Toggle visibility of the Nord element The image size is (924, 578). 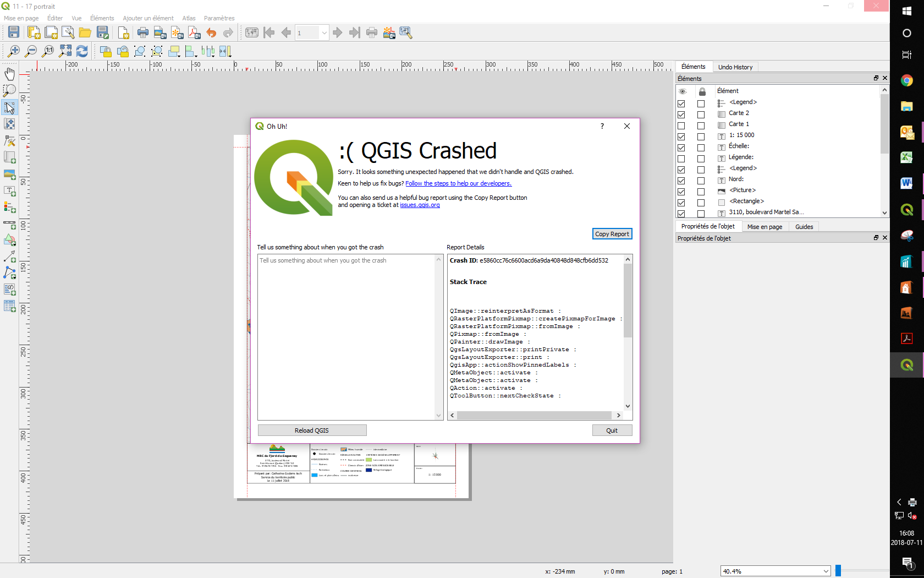point(681,180)
